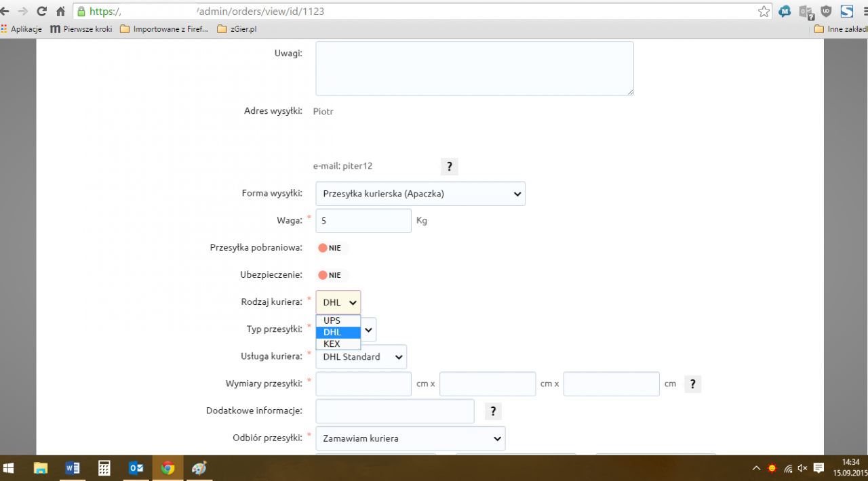Click the muted volume tray icon
This screenshot has width=868, height=481.
pyautogui.click(x=803, y=468)
